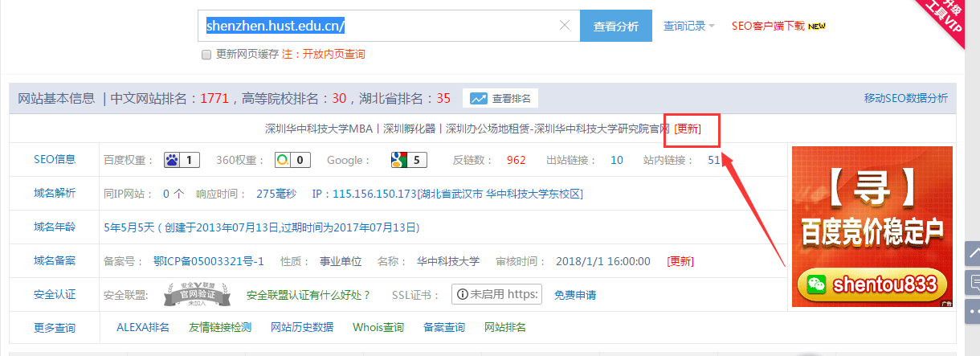The height and width of the screenshot is (356, 980).
Task: Click 更新 link in 域名备案 row
Action: point(680,261)
